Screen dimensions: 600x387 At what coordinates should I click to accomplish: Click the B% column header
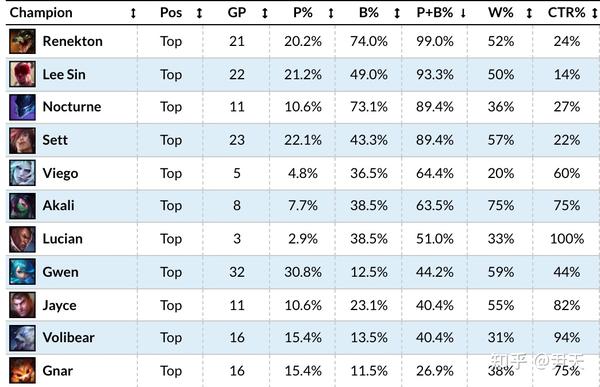369,13
